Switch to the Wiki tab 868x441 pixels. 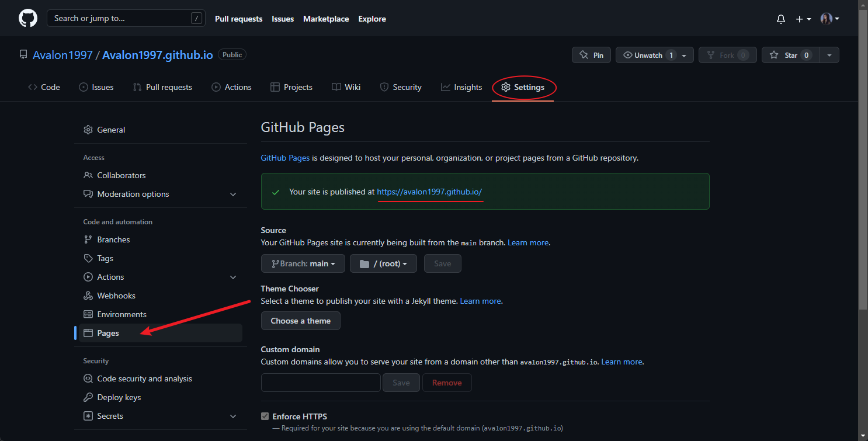[x=346, y=87]
